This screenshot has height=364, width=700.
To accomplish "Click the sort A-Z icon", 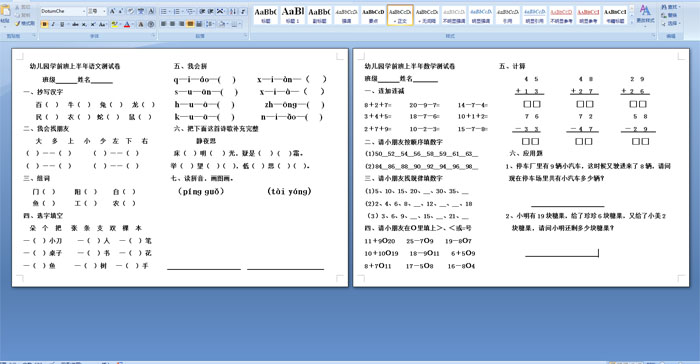I will pyautogui.click(x=233, y=11).
